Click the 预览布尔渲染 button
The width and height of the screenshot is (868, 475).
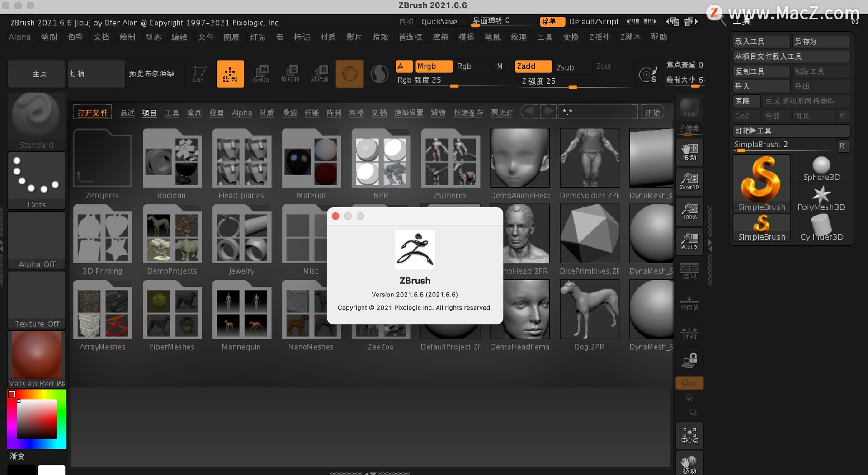pos(156,74)
